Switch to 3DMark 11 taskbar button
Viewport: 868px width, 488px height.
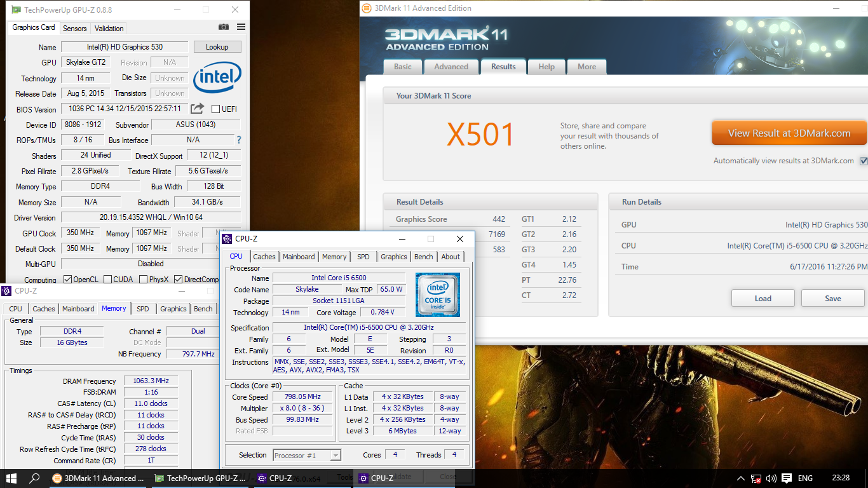click(x=99, y=478)
